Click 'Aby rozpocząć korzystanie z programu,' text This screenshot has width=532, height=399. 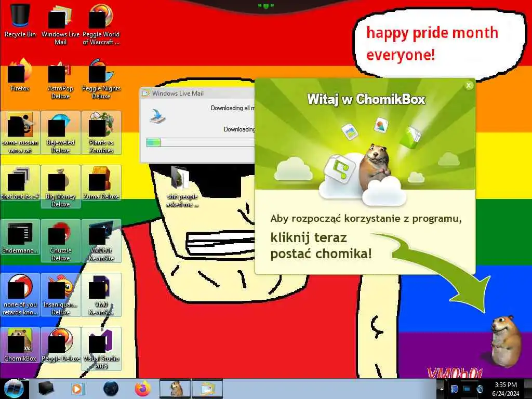click(x=366, y=219)
